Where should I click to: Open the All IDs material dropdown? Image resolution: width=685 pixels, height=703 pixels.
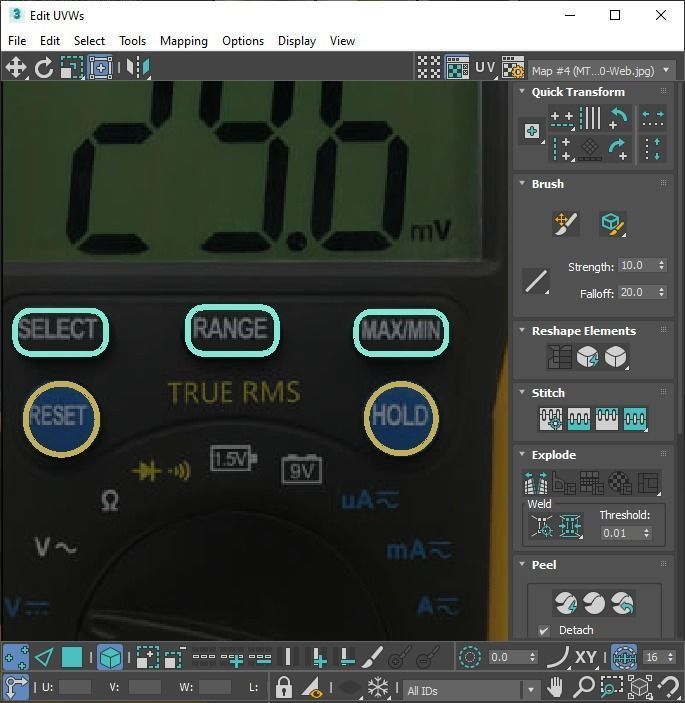click(471, 690)
